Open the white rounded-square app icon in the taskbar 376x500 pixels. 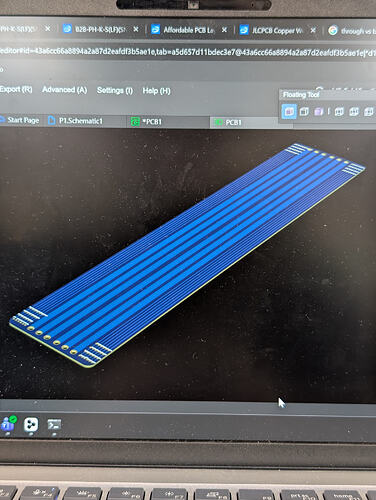(x=31, y=425)
